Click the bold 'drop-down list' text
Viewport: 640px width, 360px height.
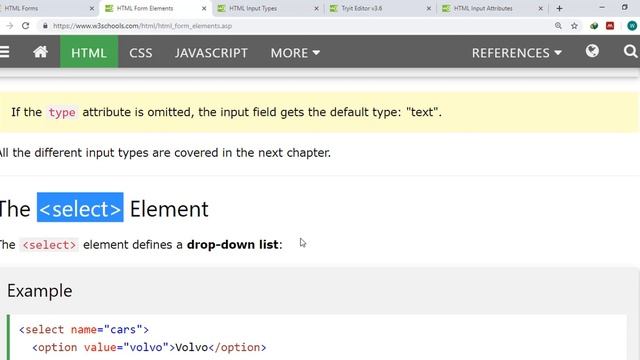(233, 244)
